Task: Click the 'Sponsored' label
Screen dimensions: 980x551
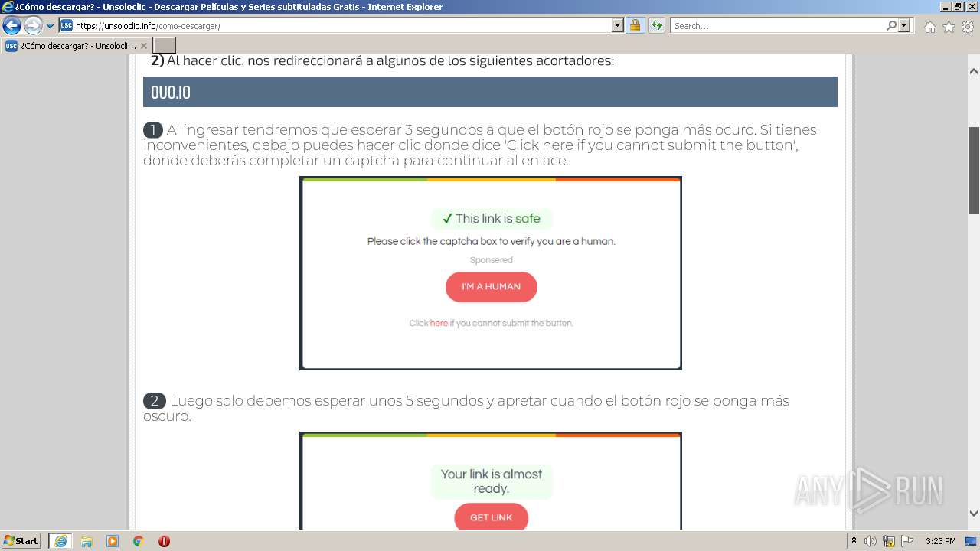Action: pyautogui.click(x=491, y=260)
